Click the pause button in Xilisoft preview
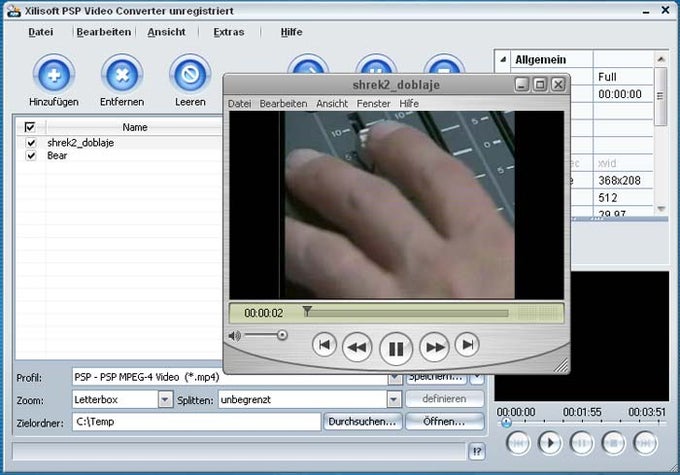680x475 pixels. point(582,443)
